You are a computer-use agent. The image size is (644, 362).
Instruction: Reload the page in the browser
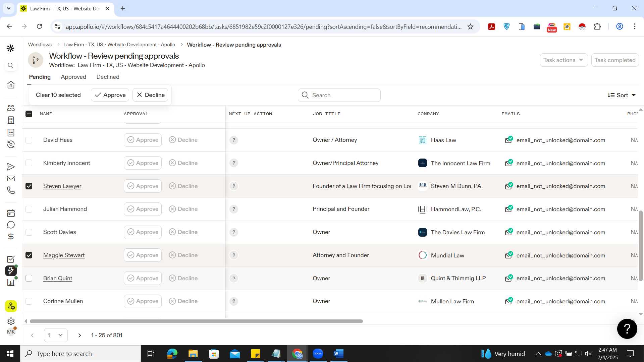[39, 26]
